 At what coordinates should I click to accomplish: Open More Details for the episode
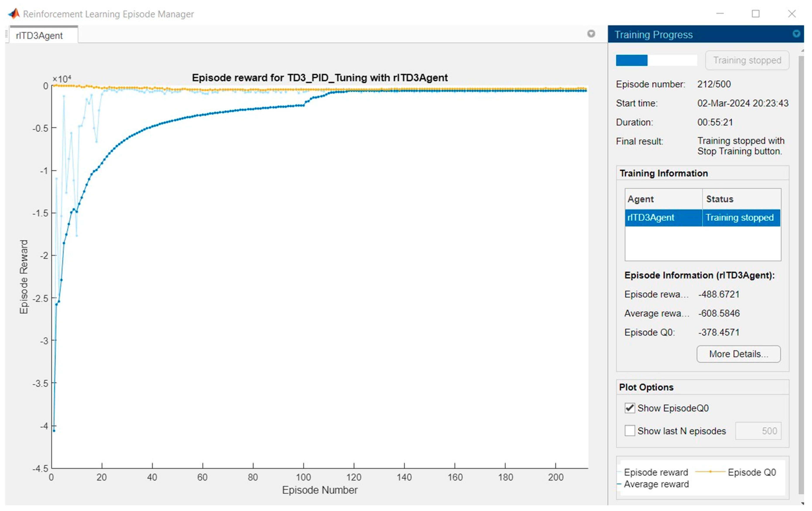(x=738, y=354)
